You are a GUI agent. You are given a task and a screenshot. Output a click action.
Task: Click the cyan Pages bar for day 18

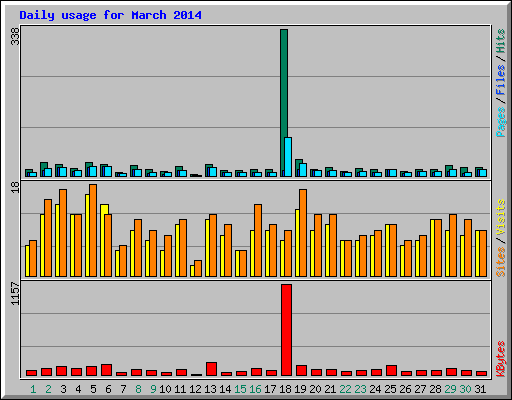(288, 157)
